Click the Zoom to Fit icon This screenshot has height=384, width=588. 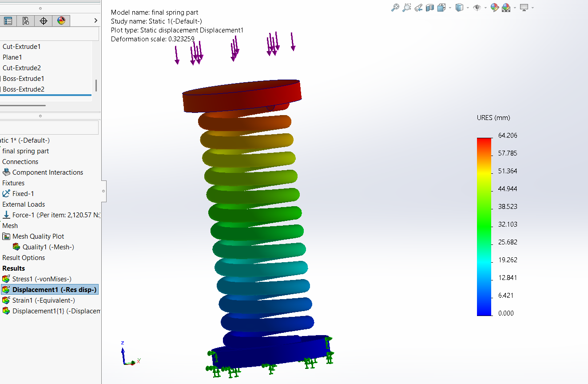(x=395, y=8)
